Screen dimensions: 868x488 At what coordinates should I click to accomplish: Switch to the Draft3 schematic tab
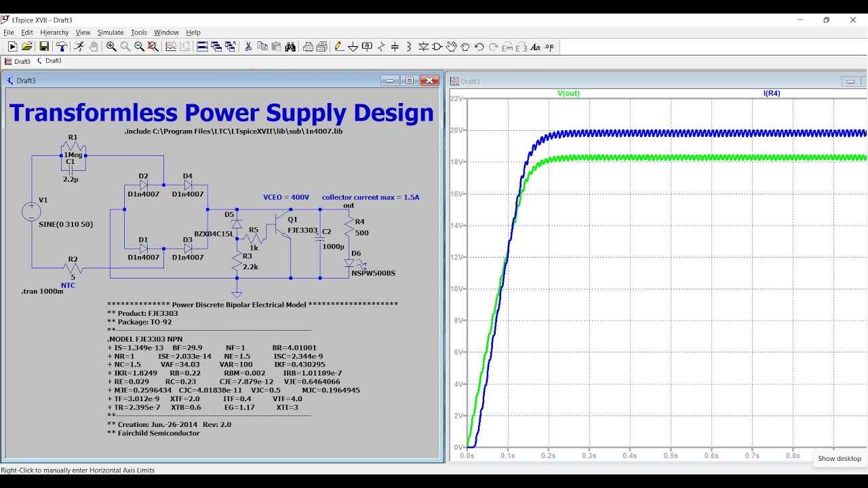tap(49, 61)
